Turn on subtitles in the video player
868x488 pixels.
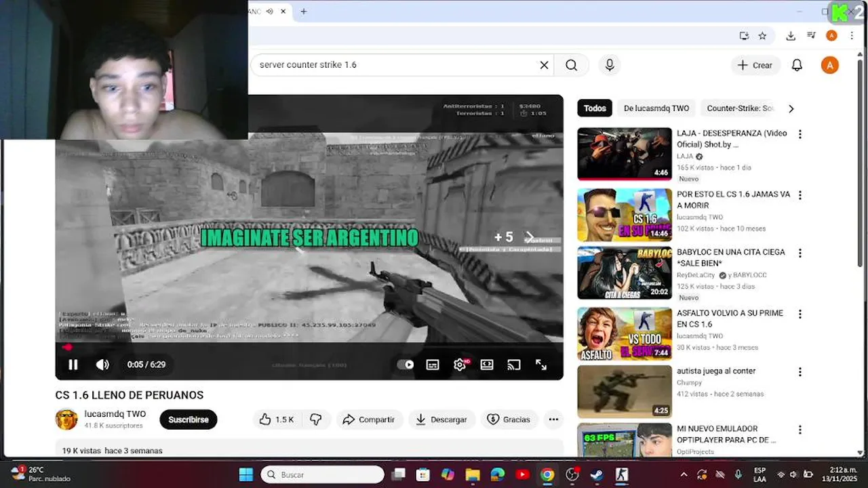tap(433, 365)
